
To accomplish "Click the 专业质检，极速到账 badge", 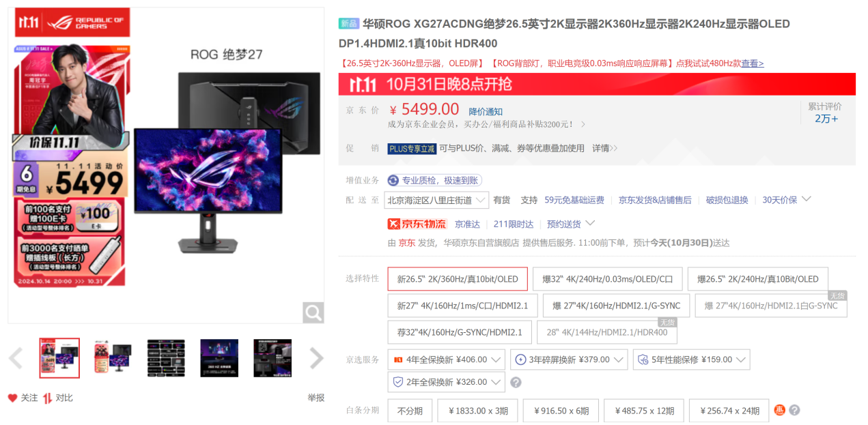I will point(435,180).
